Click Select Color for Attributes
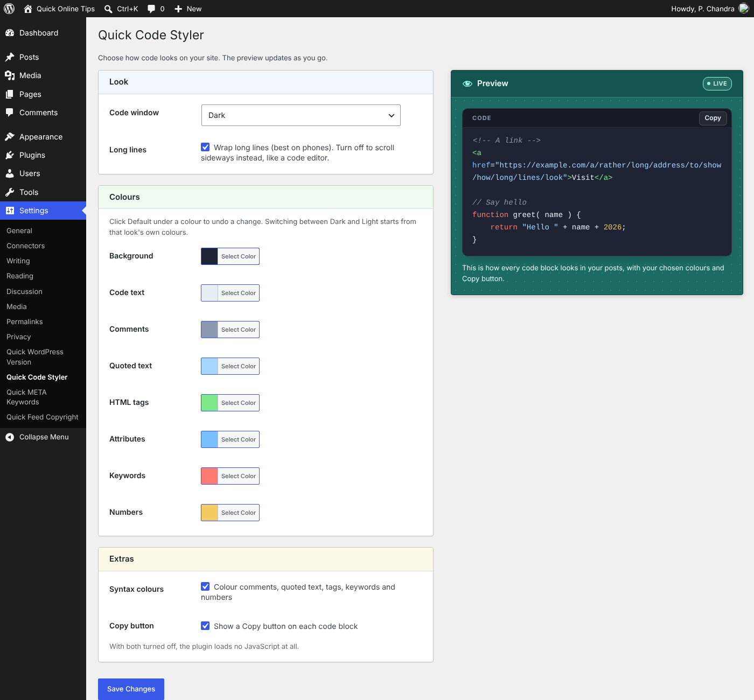 click(x=239, y=439)
